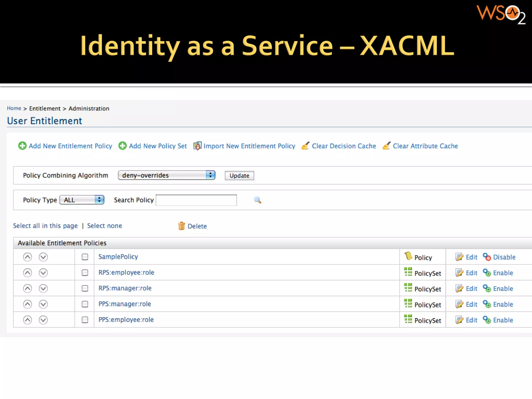Viewport: 532px width, 399px height.
Task: Open the Policy Combining Algorithm dropdown
Action: pyautogui.click(x=166, y=175)
